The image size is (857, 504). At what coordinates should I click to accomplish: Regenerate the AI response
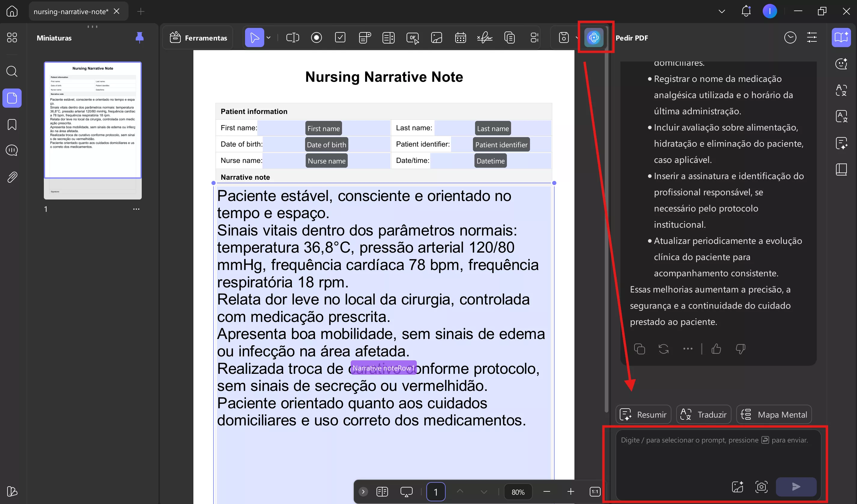coord(664,349)
